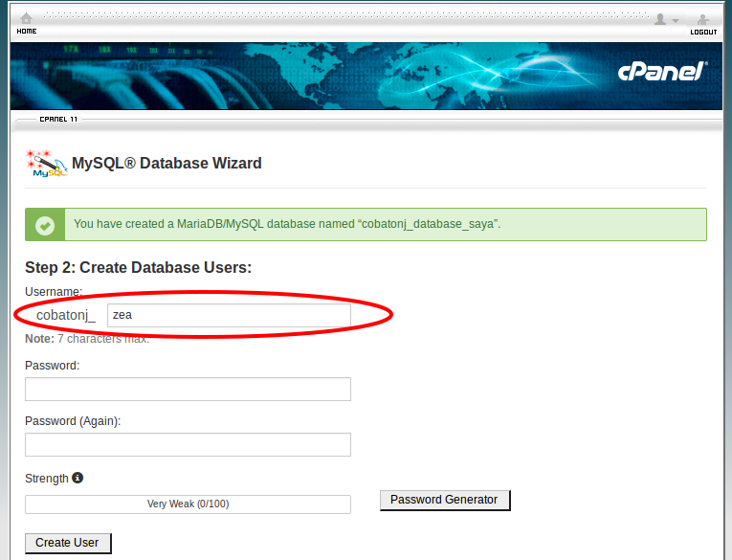
Task: Click the MySQL Database Wizard heading
Action: point(166,163)
